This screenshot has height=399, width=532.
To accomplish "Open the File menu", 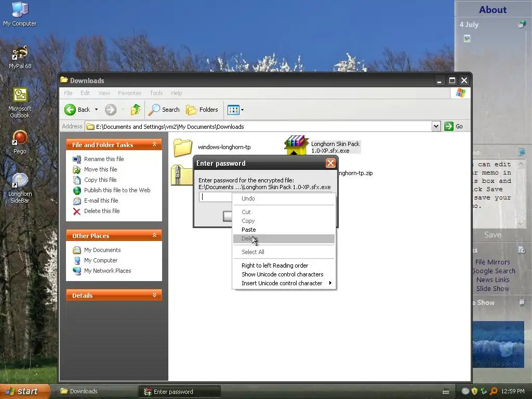I will (x=68, y=93).
